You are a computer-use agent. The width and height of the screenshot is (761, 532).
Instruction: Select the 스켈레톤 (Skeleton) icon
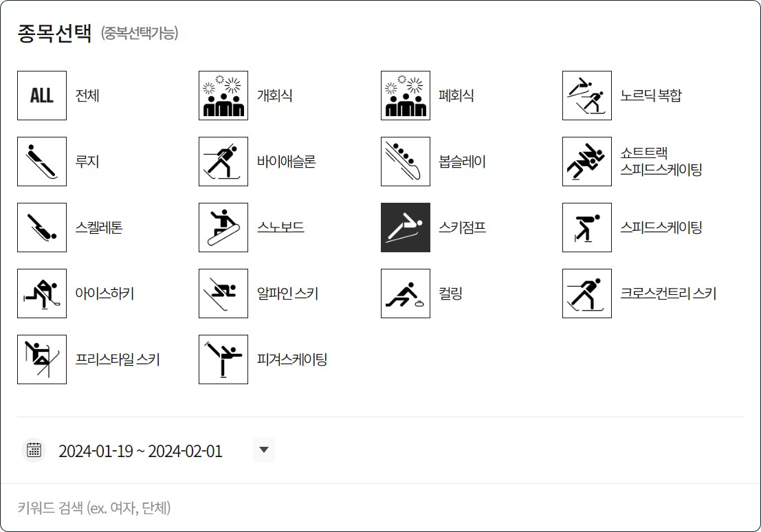pyautogui.click(x=41, y=227)
